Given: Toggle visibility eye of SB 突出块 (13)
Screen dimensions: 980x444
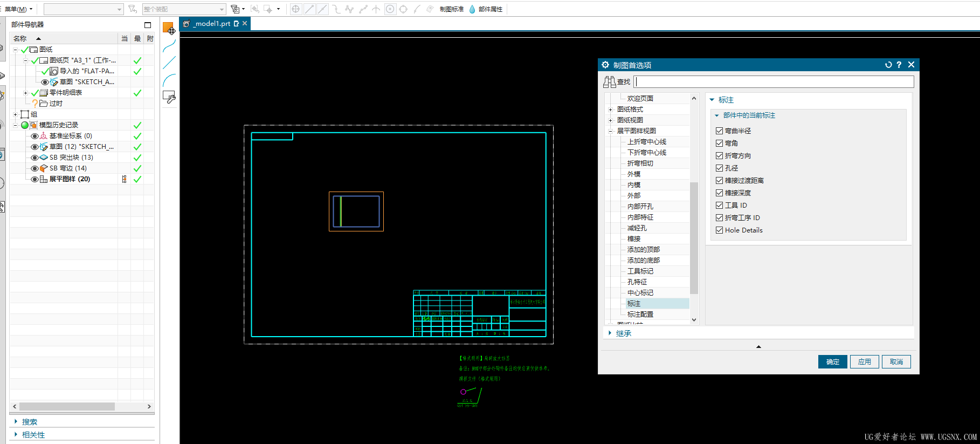Looking at the screenshot, I should 34,158.
